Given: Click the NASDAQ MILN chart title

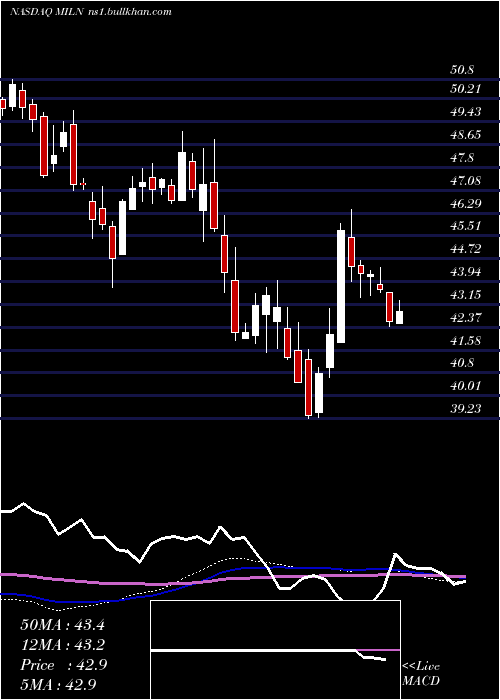Looking at the screenshot, I should click(x=91, y=12).
